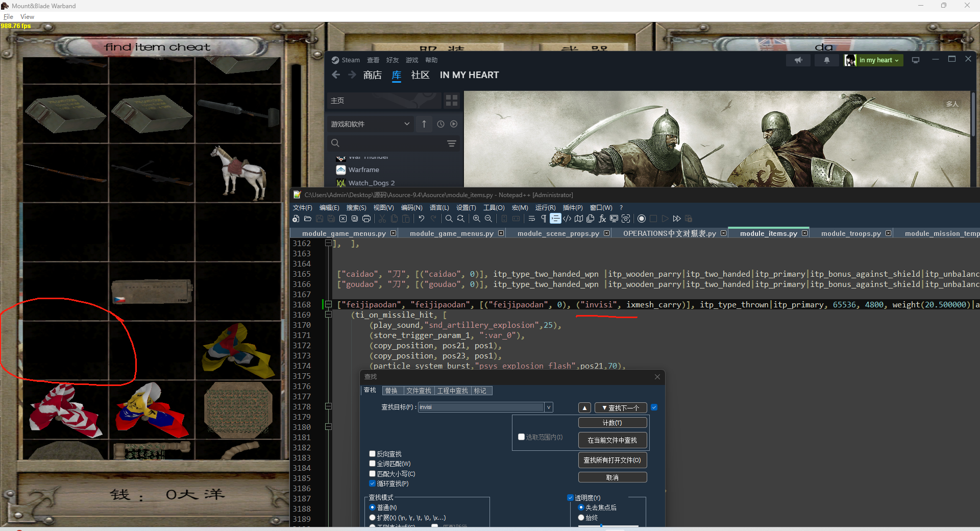Switch Steam library to grid view icon
Viewport: 980px width, 531px height.
(452, 101)
